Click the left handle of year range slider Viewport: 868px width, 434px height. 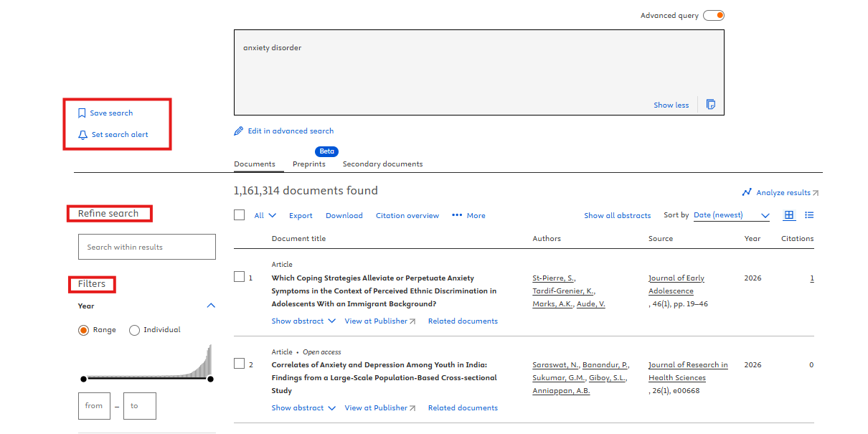click(x=84, y=379)
